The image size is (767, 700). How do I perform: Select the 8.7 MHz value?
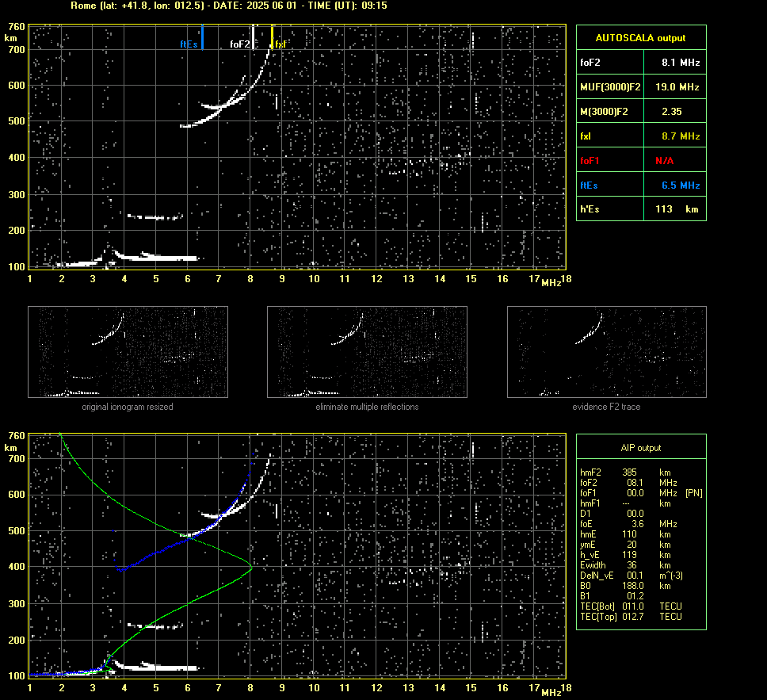(x=681, y=136)
